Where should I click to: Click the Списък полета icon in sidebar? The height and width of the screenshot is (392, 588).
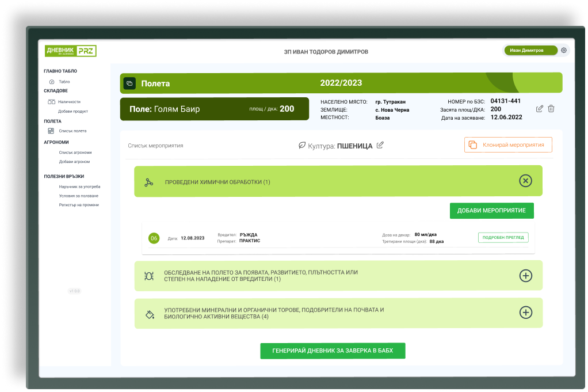coord(51,131)
